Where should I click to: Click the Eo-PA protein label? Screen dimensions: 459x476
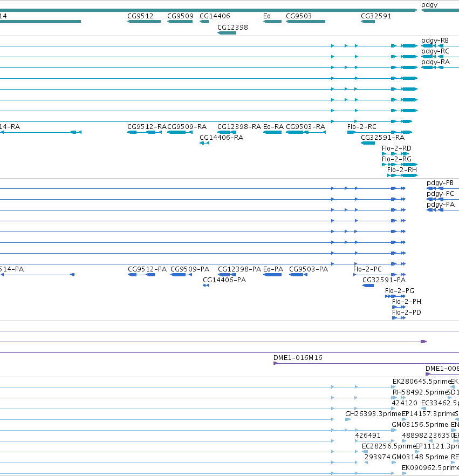273,269
